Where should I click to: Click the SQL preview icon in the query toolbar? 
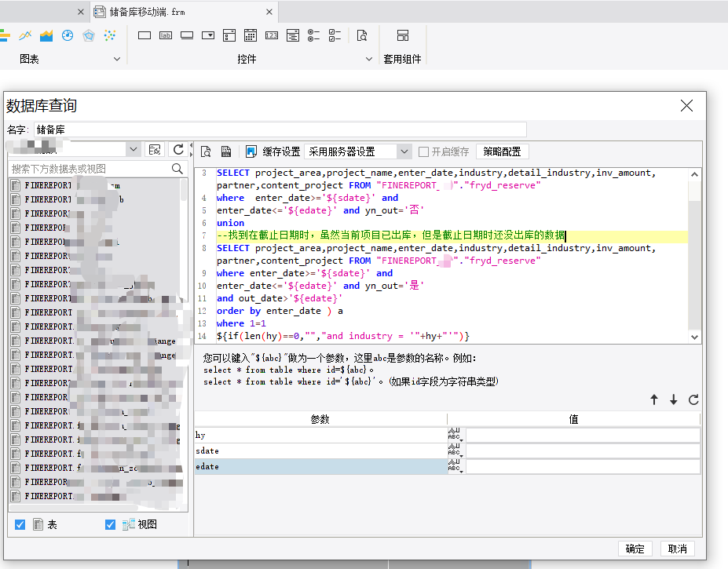pos(206,151)
